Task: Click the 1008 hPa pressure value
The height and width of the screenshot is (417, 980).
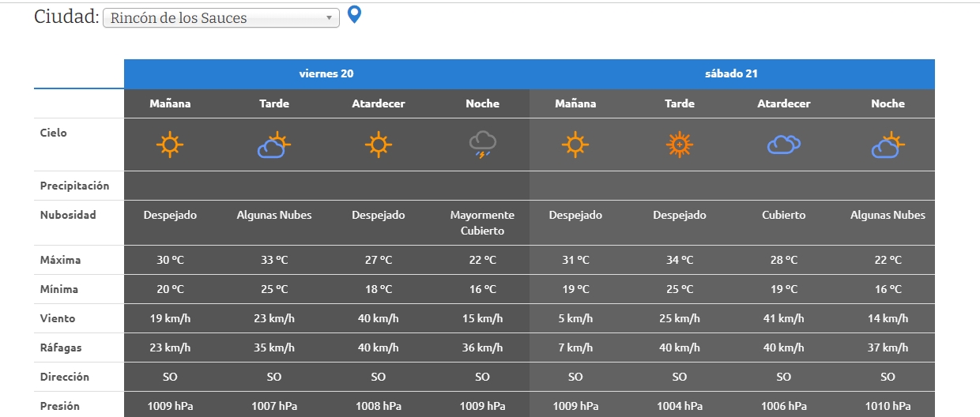Action: [x=379, y=406]
